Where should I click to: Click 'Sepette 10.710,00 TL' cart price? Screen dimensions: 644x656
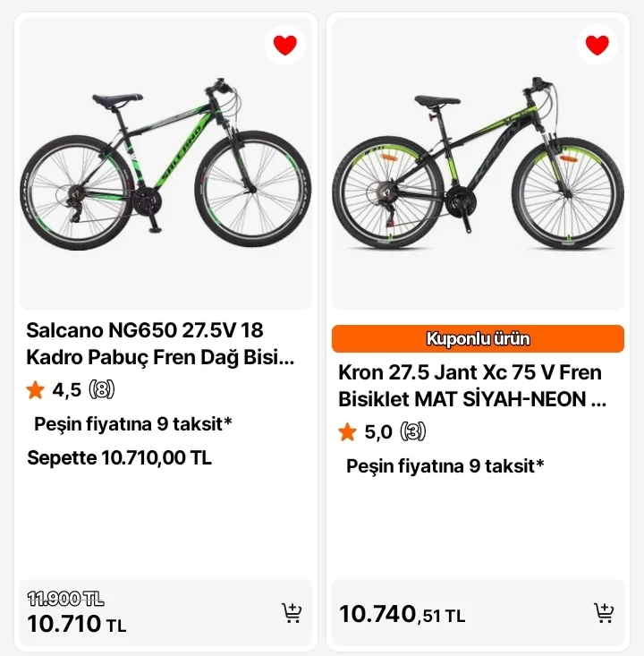tap(120, 458)
